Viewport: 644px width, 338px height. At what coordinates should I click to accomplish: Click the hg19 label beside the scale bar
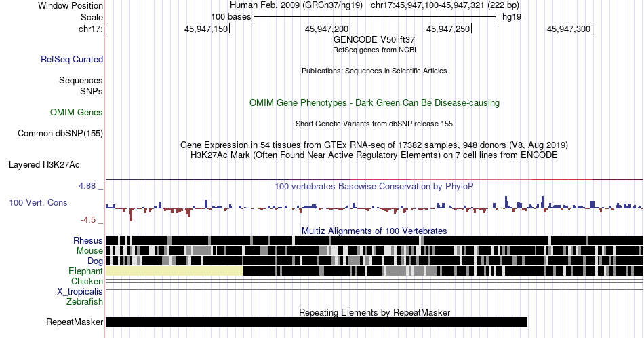coord(512,17)
